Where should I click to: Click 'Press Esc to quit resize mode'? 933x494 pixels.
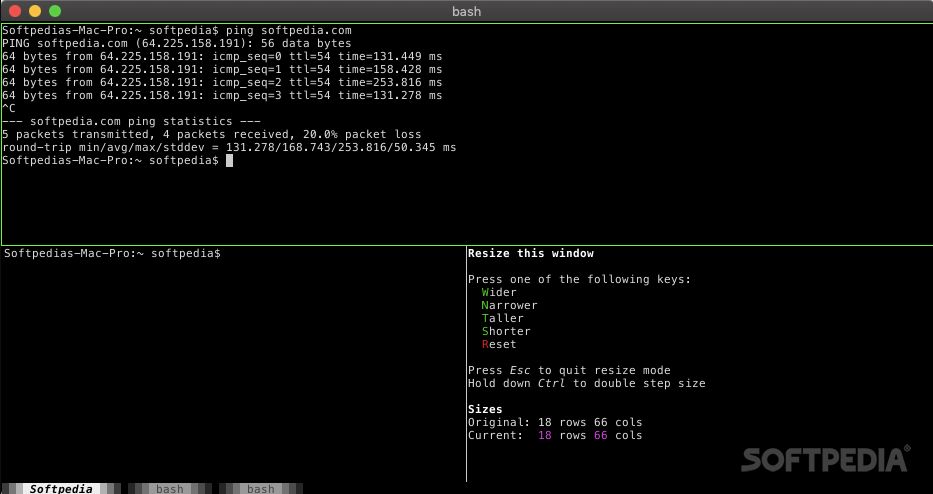[x=569, y=371]
